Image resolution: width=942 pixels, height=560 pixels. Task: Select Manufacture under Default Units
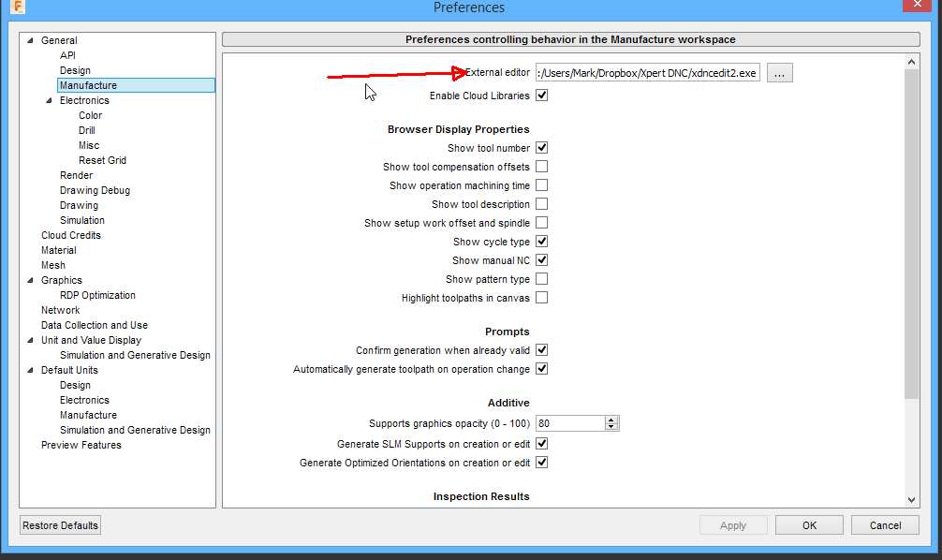(88, 415)
